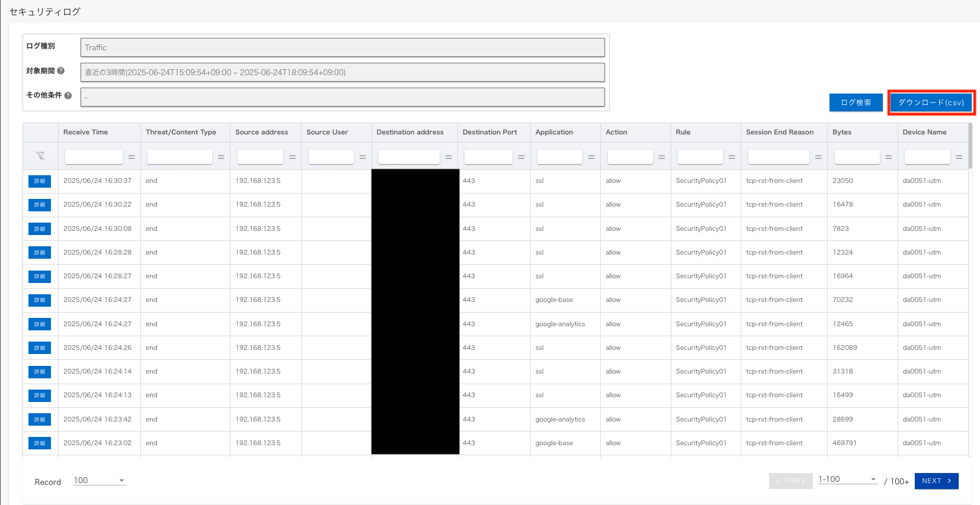Open Bytes filter operator menu

click(x=889, y=157)
